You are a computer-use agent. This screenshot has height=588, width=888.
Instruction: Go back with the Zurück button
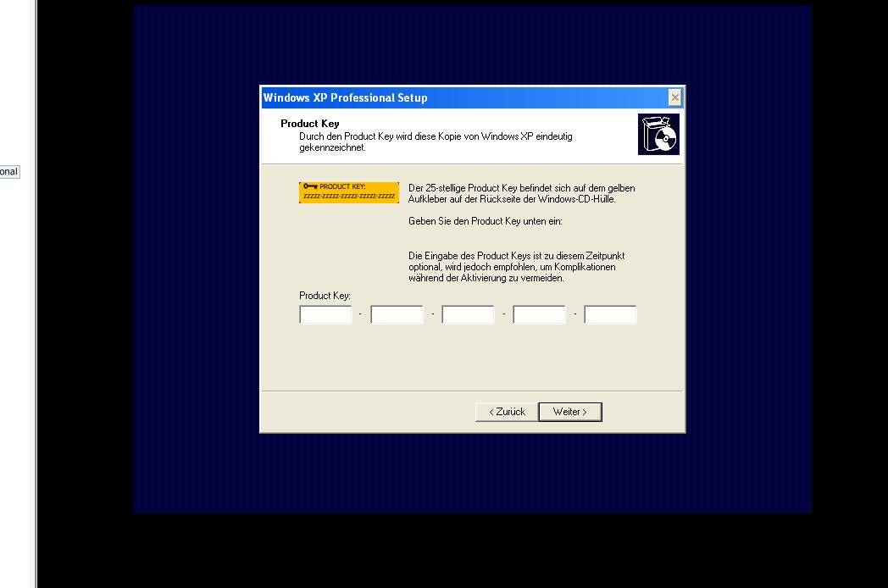507,412
